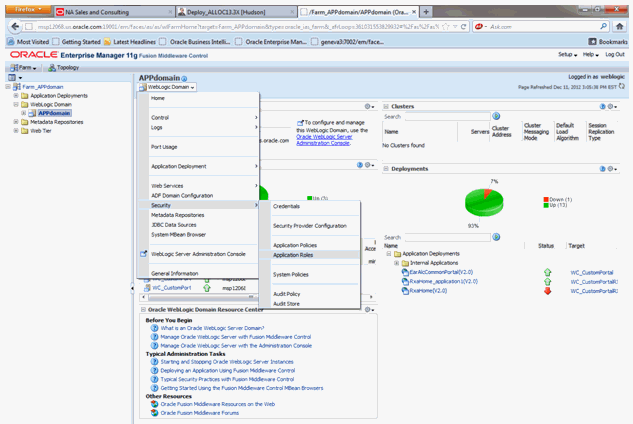Open the Farm dropdown menu
This screenshot has width=633, height=424.
(x=23, y=67)
